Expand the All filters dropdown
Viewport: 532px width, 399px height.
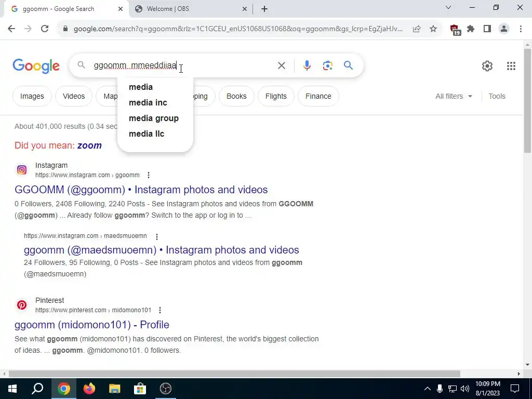click(454, 96)
